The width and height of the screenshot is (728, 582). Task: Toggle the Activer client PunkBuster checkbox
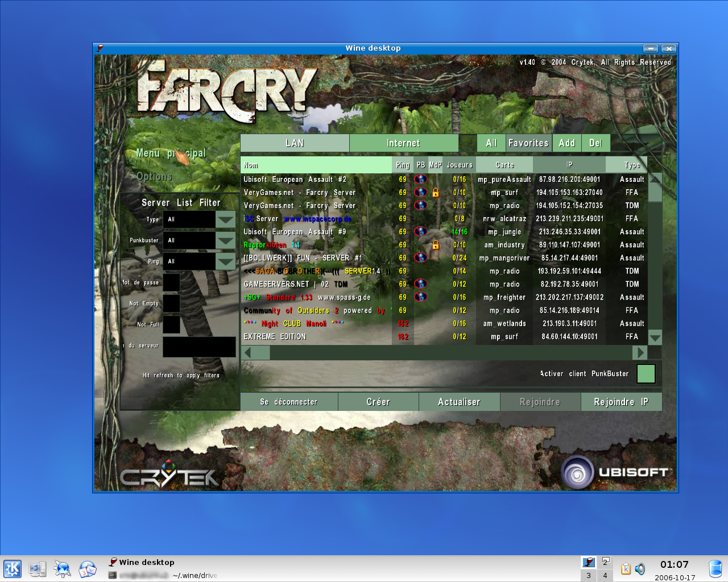[x=646, y=373]
